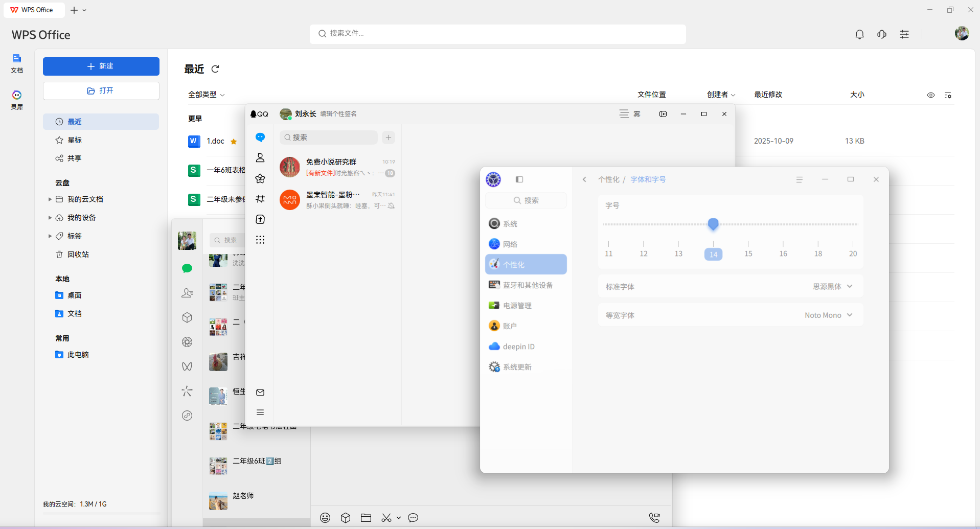Click the 新建 button in WPS
Screen dimensions: 980x529
[x=101, y=66]
